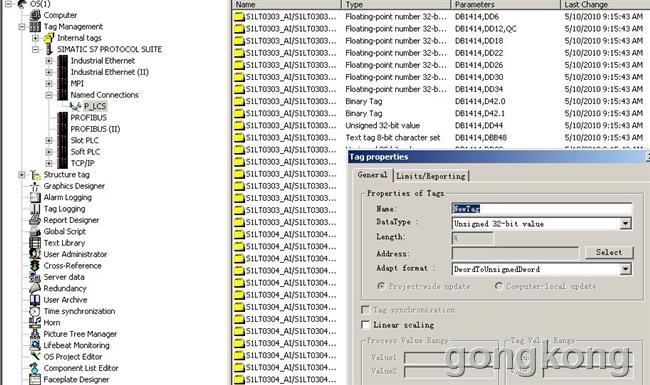Click the Text Library icon
650x385 pixels.
point(35,243)
